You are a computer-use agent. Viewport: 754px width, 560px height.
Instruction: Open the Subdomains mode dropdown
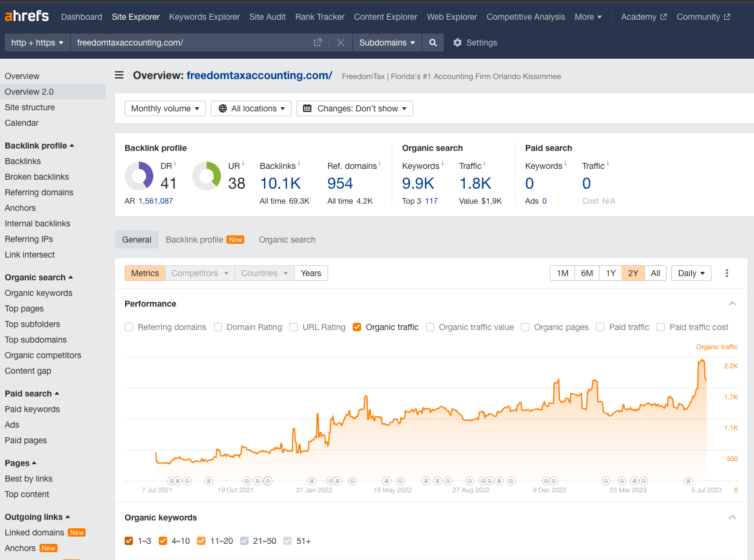pos(387,43)
